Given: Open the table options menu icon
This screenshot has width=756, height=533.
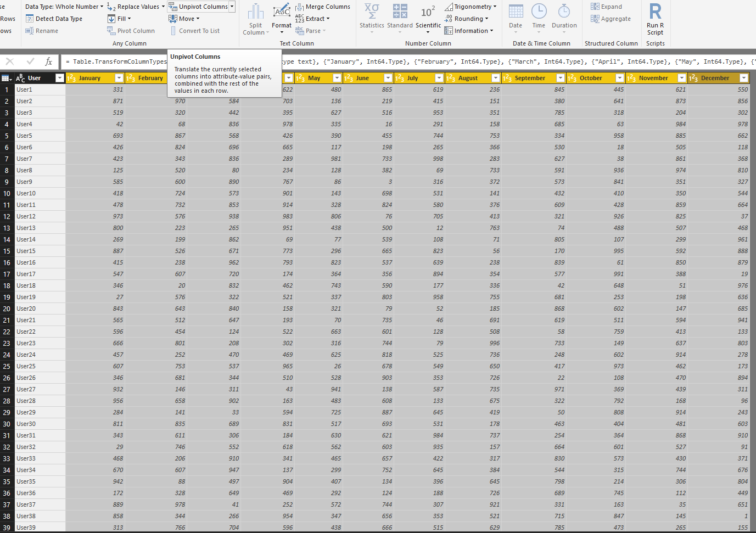Looking at the screenshot, I should [x=7, y=78].
